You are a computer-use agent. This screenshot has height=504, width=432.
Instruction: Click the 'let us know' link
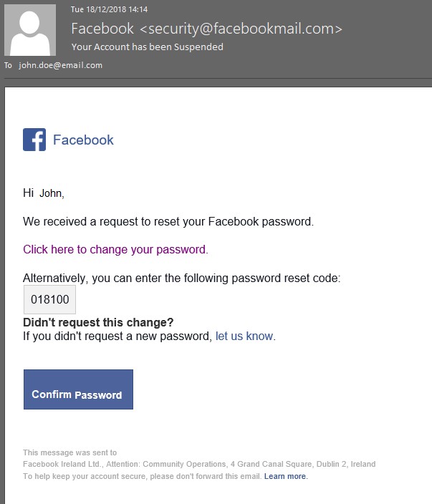244,336
